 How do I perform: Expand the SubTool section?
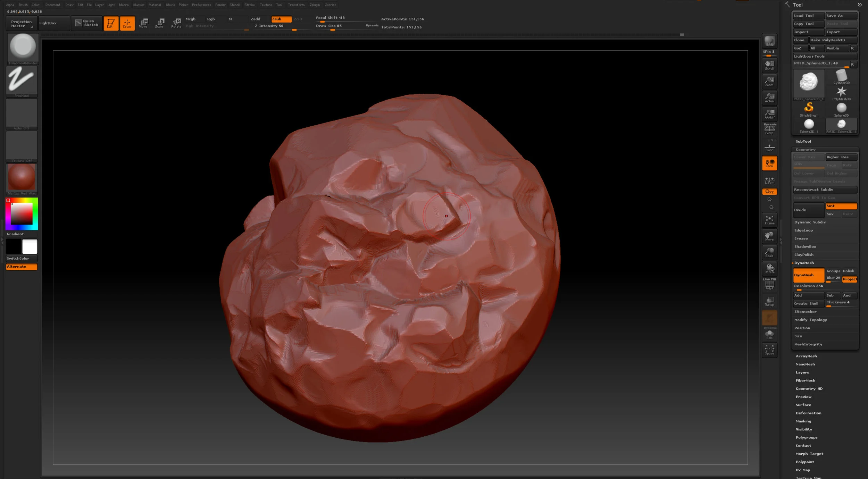click(803, 141)
